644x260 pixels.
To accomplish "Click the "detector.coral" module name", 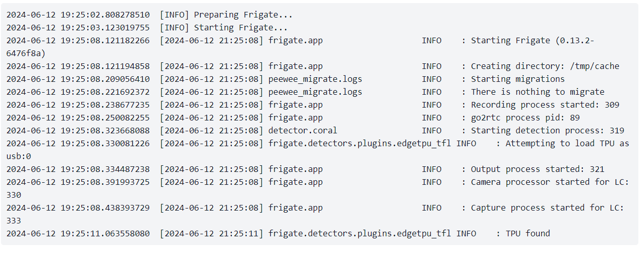I will coord(303,131).
